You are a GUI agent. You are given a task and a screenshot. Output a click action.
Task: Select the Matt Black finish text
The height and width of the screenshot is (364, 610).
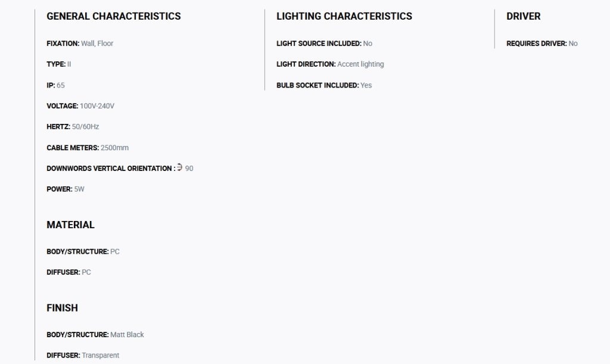127,334
